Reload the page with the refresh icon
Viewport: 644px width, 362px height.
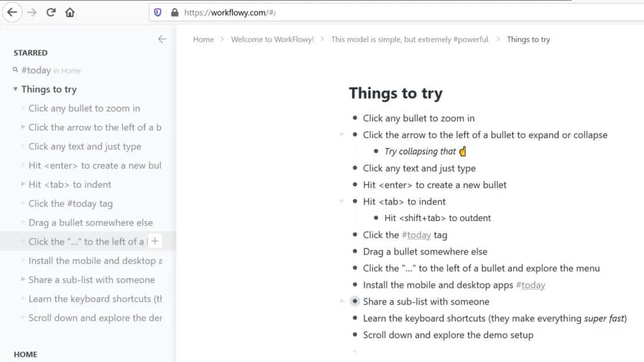51,12
